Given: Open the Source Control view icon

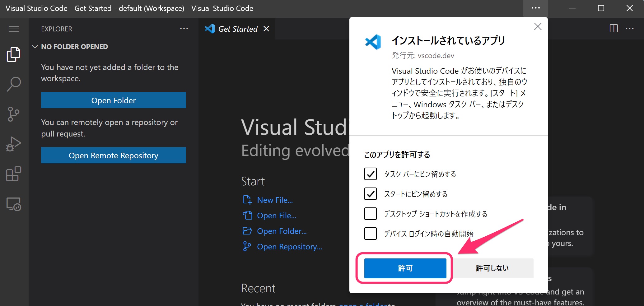Looking at the screenshot, I should coord(14,114).
